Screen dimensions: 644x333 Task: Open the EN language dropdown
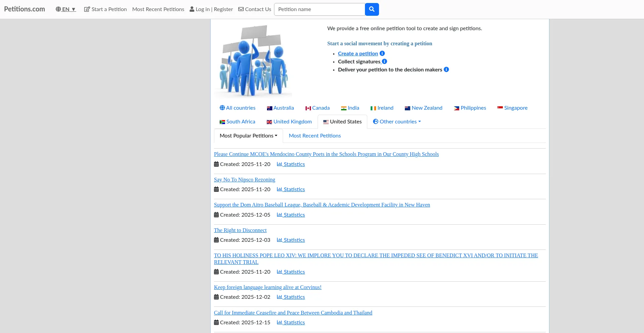point(66,9)
